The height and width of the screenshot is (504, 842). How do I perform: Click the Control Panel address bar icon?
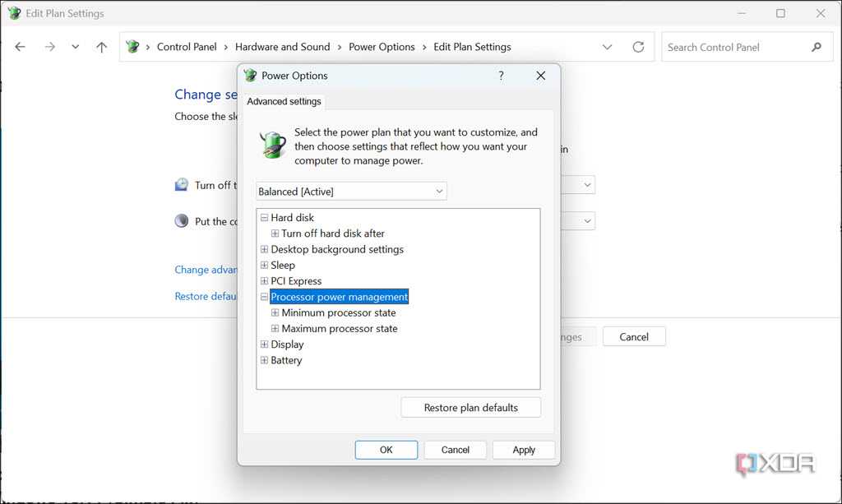pyautogui.click(x=132, y=47)
